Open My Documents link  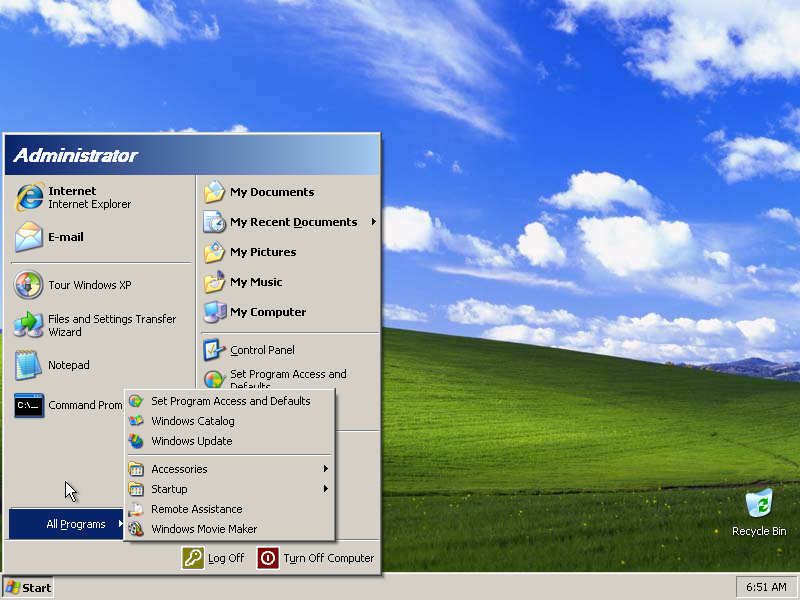[272, 192]
